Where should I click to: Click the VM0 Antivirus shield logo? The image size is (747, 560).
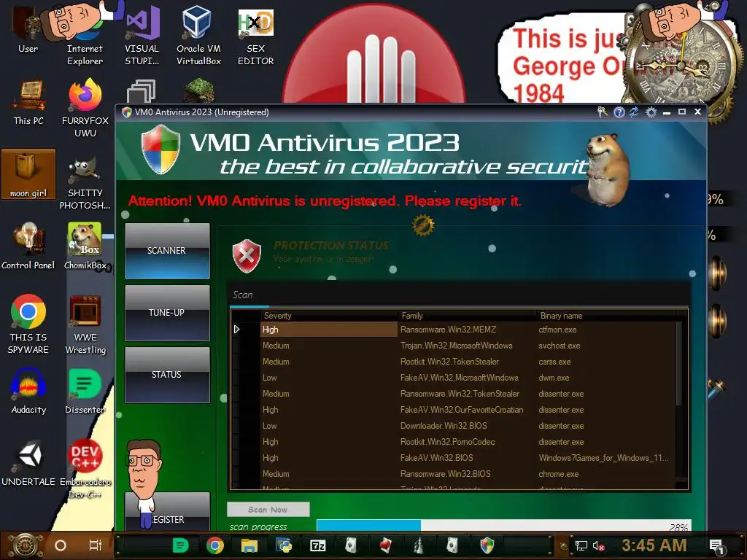click(x=161, y=150)
